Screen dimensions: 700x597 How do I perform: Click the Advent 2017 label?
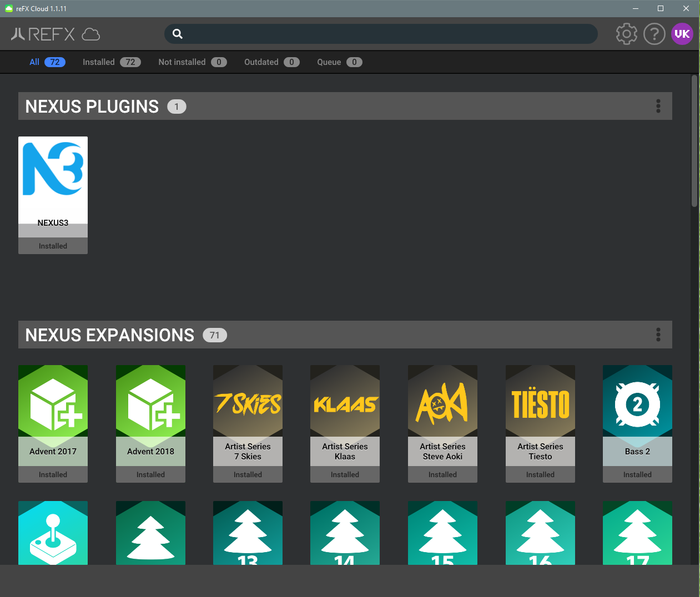(x=53, y=452)
